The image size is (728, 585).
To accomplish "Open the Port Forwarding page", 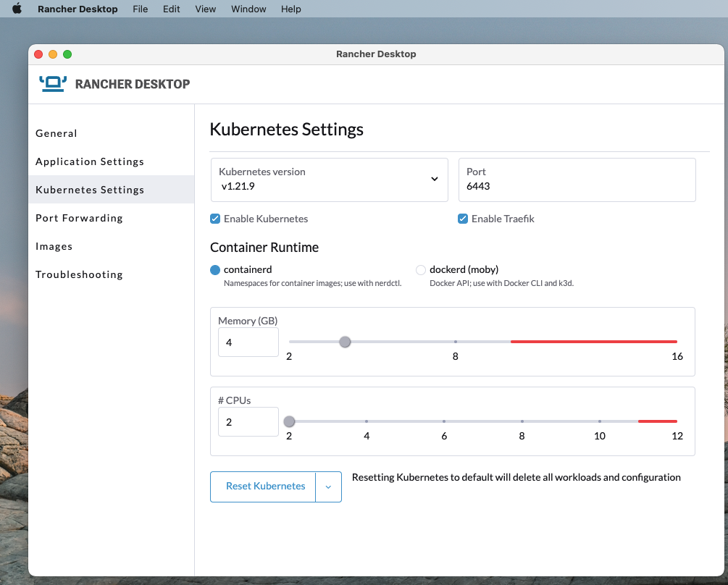I will [112, 218].
